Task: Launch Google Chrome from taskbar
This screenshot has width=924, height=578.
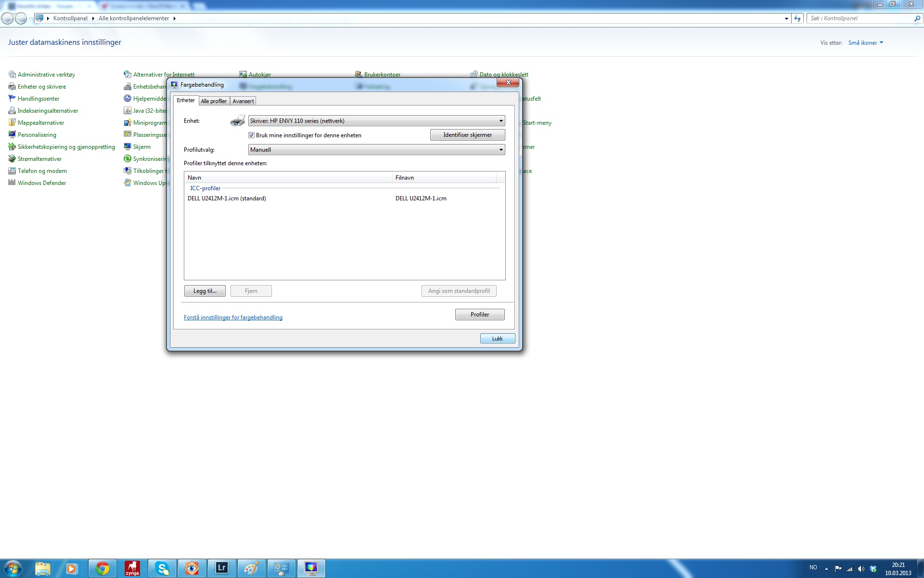Action: point(102,568)
